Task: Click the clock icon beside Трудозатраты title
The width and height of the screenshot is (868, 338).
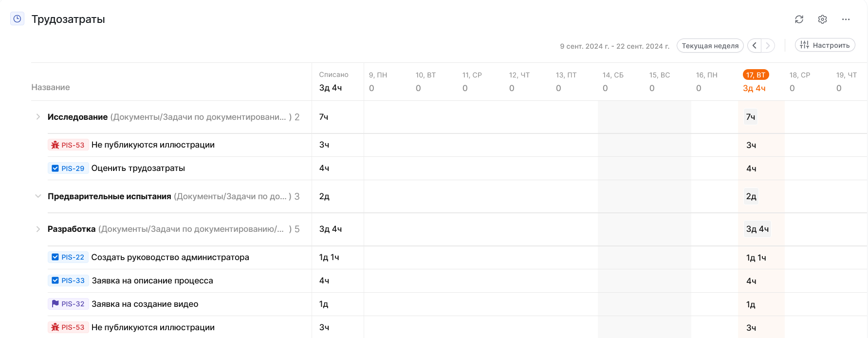Action: pos(18,19)
